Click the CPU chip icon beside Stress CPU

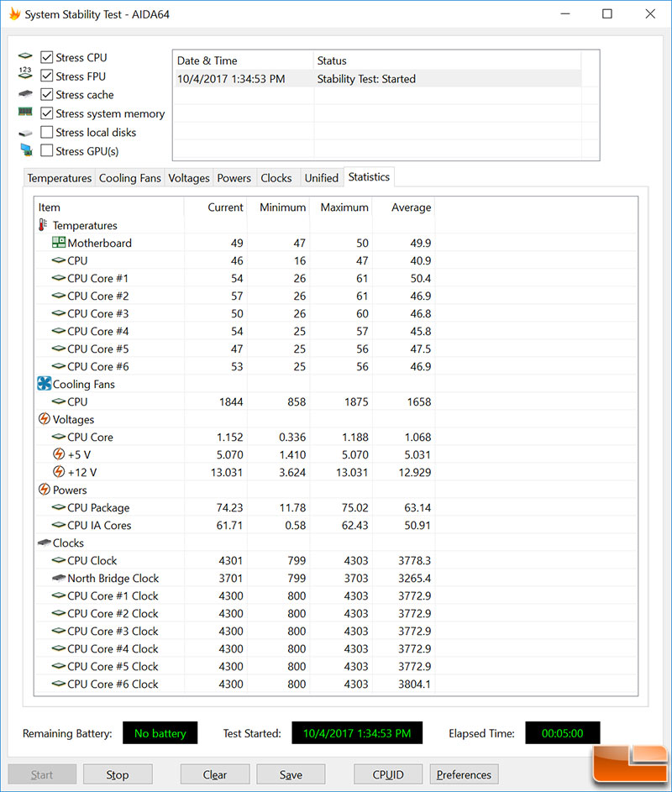(x=25, y=56)
